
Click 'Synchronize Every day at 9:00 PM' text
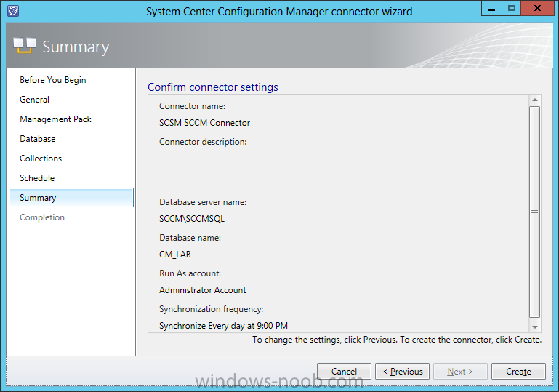point(224,326)
